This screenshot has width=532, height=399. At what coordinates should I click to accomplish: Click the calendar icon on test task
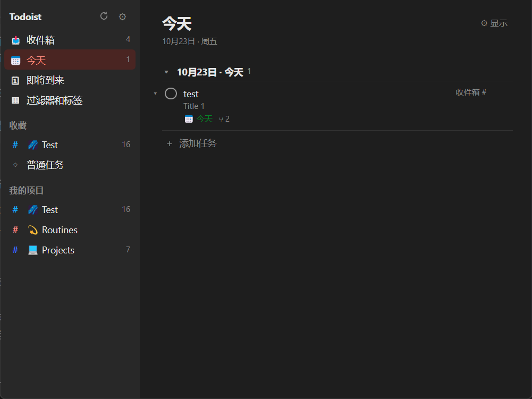[189, 119]
